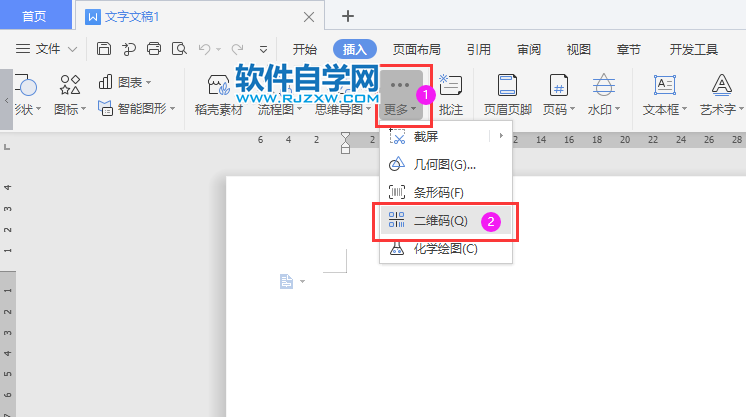This screenshot has height=417, width=746.
Task: Expand the arrow beside 文件
Action: 72,49
